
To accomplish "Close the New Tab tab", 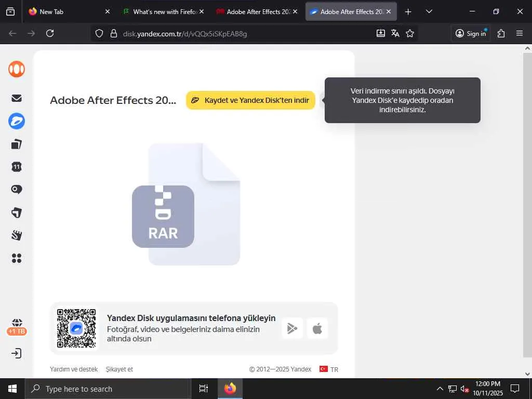I will (x=108, y=11).
